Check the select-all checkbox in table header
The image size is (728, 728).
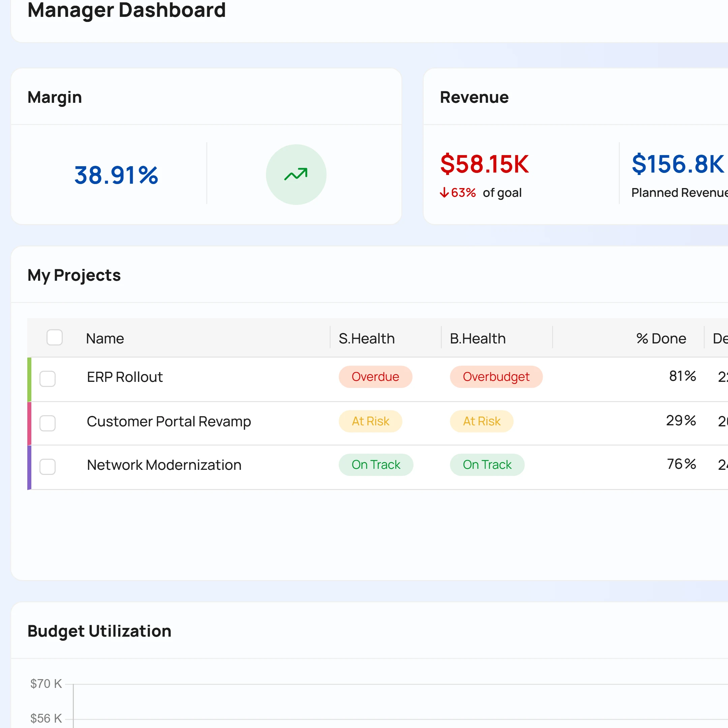click(x=55, y=337)
